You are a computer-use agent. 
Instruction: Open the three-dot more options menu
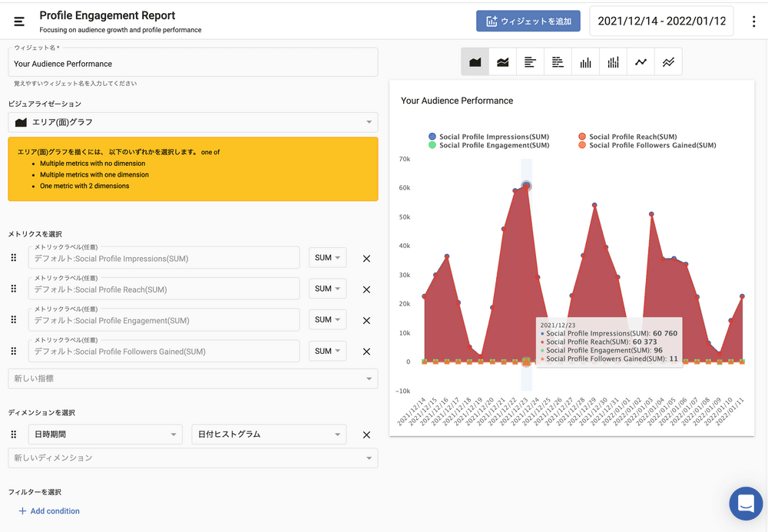(x=753, y=21)
